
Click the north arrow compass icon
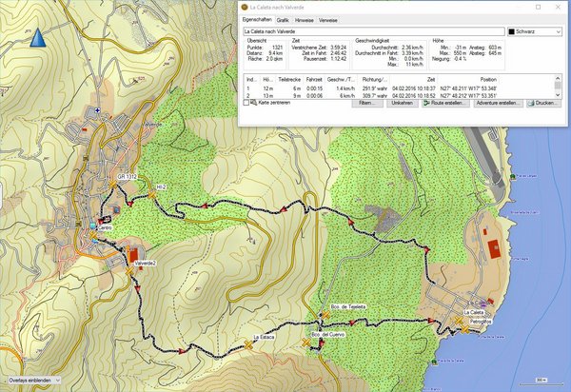click(x=40, y=37)
